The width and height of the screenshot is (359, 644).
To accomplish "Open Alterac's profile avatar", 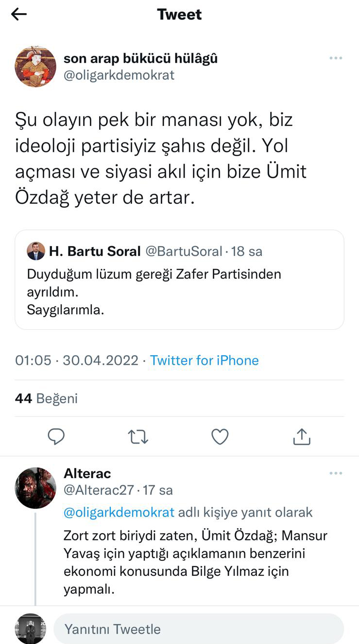I will click(35, 488).
